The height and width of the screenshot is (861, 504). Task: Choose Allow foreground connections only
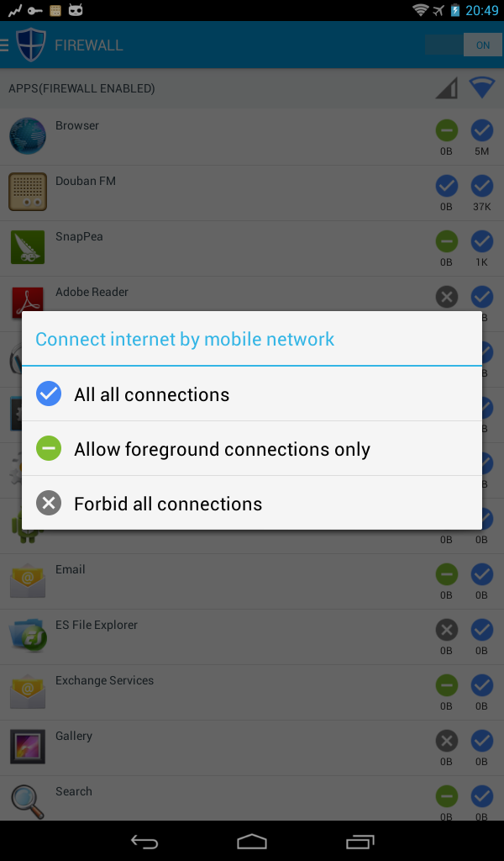[x=252, y=449]
